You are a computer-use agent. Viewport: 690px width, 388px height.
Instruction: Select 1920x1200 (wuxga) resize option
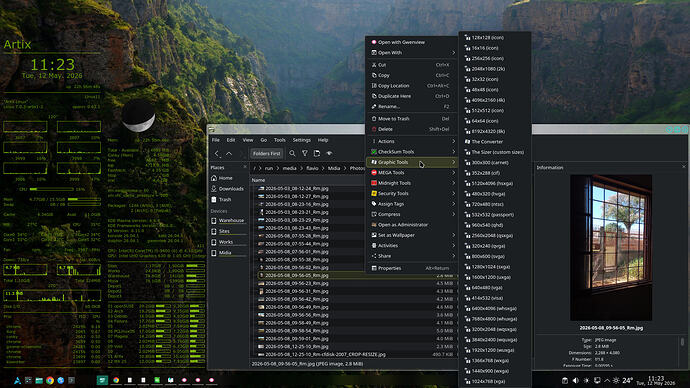click(495, 350)
